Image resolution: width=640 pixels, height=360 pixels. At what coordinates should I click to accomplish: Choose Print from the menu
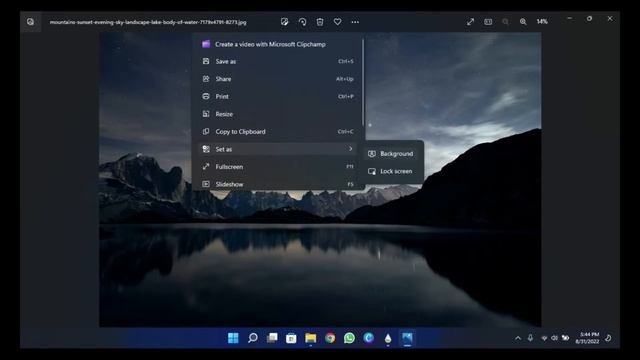277,96
